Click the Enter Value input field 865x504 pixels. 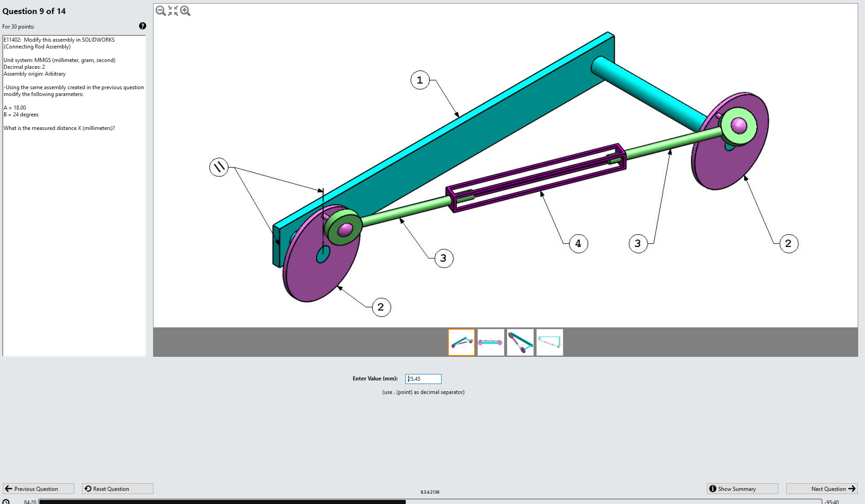point(423,379)
